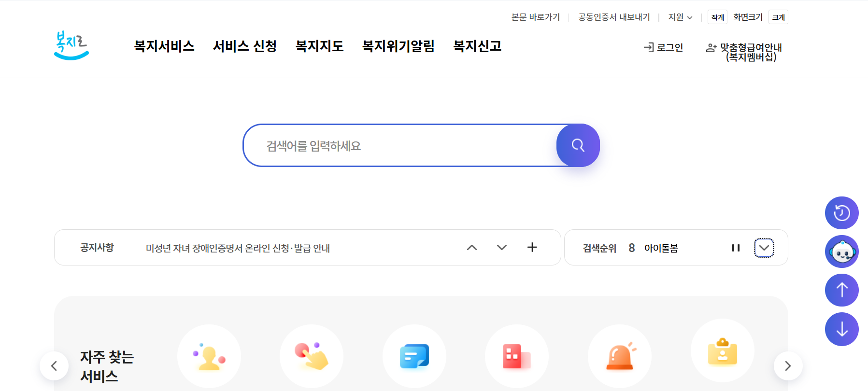
Task: Open the pointing-hand icon service shortcut
Action: point(312,356)
